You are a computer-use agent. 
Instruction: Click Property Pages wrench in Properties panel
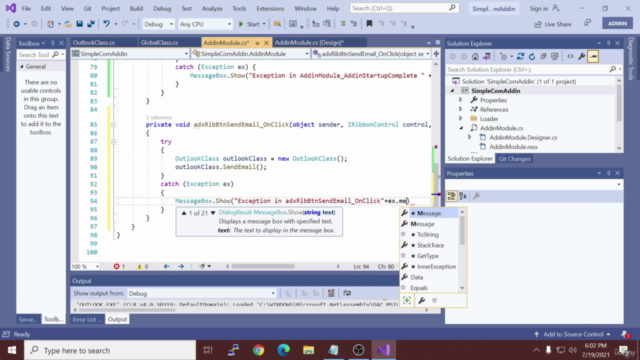pos(476,196)
